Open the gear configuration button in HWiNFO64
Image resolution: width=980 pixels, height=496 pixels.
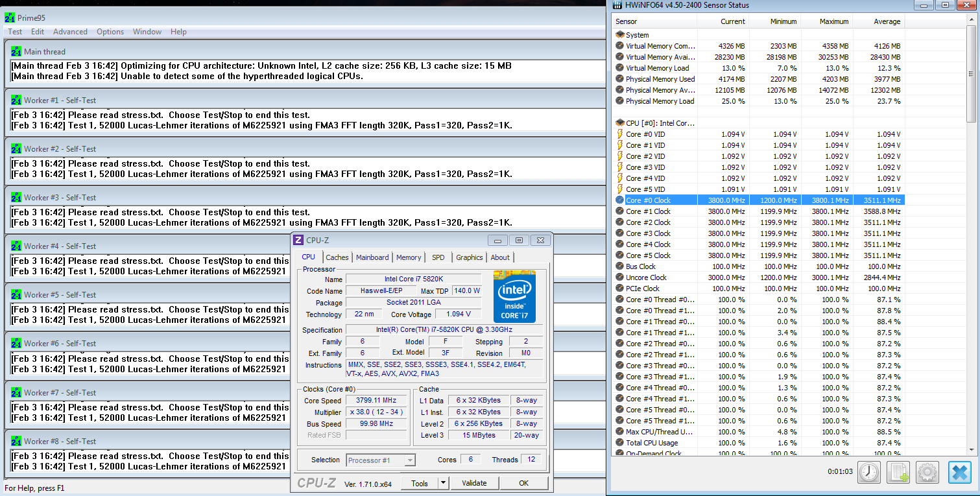coord(927,472)
